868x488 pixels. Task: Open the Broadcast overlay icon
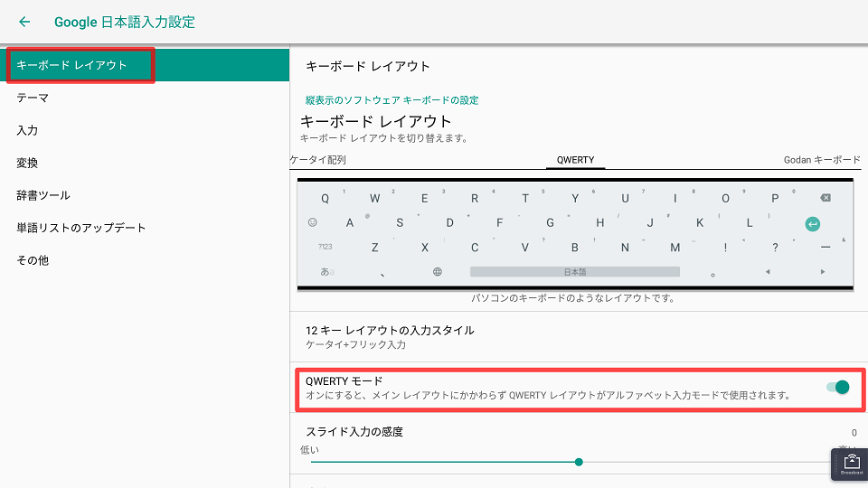point(852,465)
